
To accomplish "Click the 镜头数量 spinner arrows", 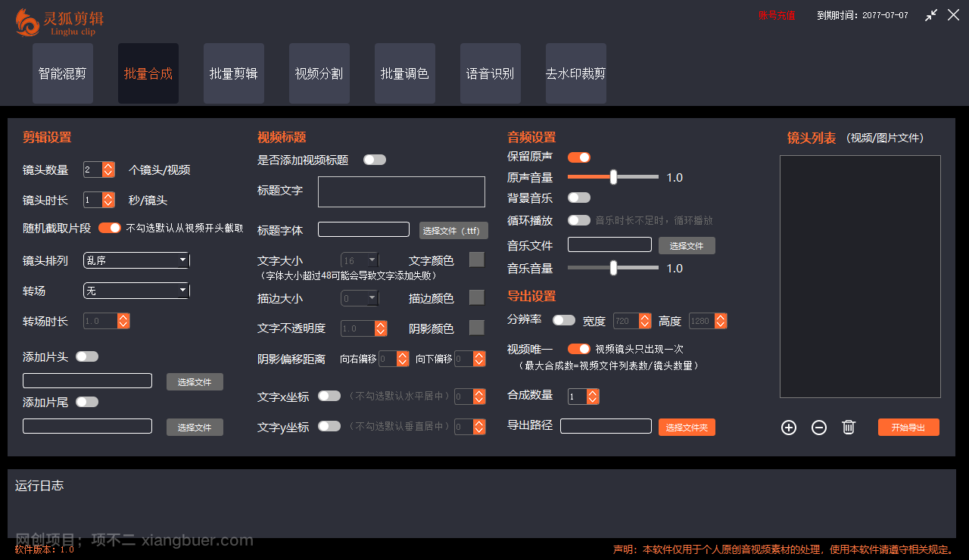I will pyautogui.click(x=108, y=170).
